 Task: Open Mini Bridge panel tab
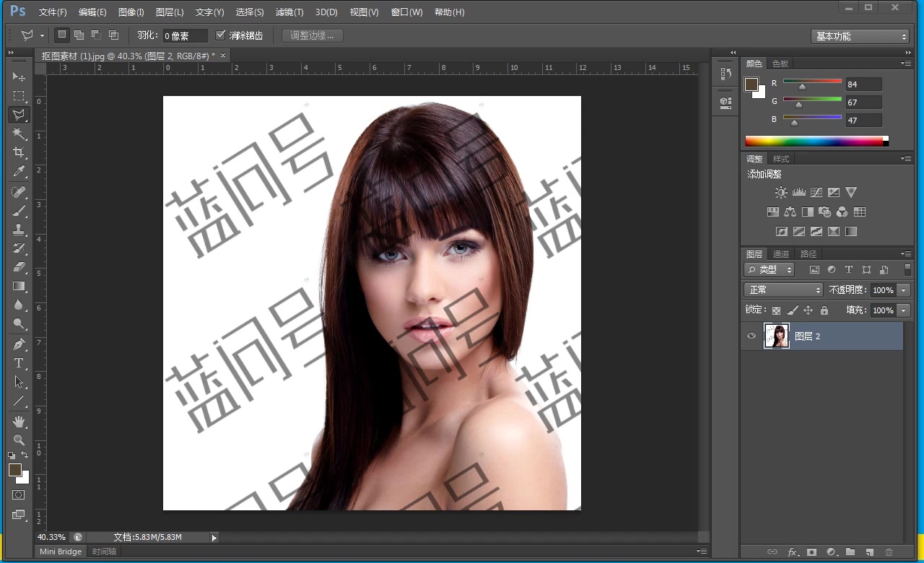pyautogui.click(x=61, y=551)
